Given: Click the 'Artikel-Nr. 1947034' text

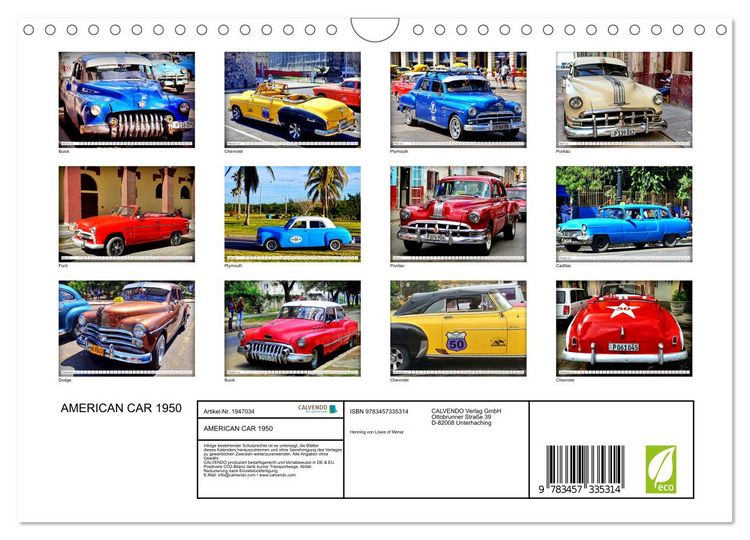Looking at the screenshot, I should pos(229,411).
